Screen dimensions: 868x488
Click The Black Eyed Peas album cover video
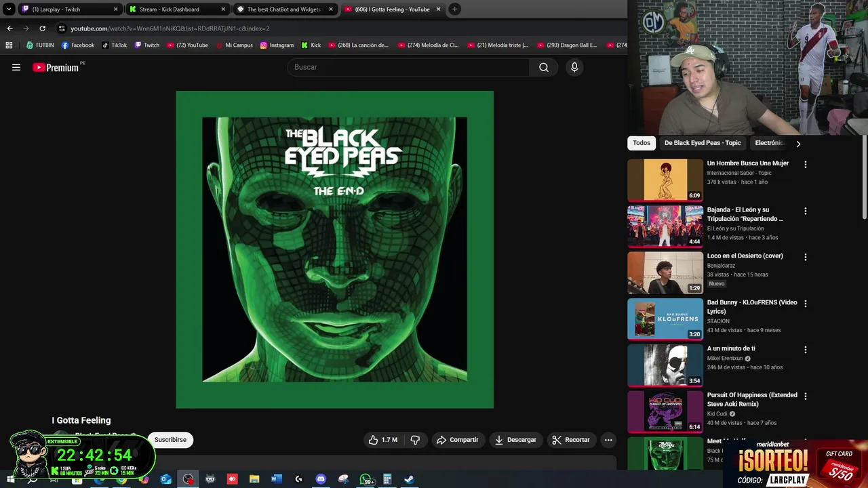(334, 249)
